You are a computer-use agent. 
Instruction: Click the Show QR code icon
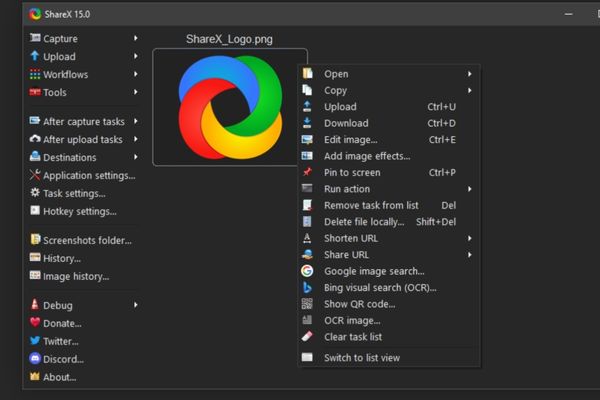pos(307,304)
